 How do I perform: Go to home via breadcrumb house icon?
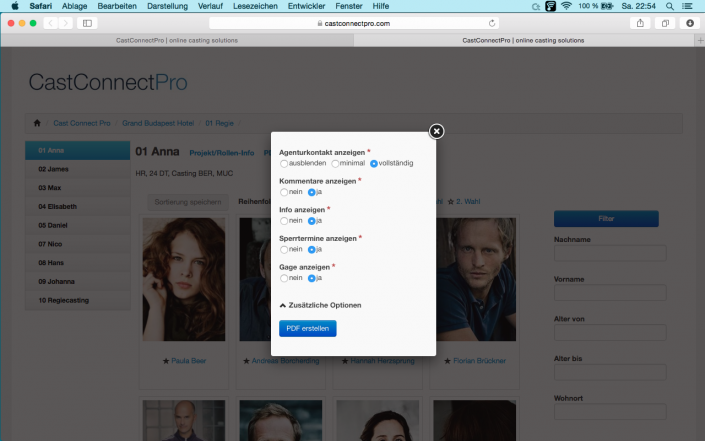[x=37, y=123]
